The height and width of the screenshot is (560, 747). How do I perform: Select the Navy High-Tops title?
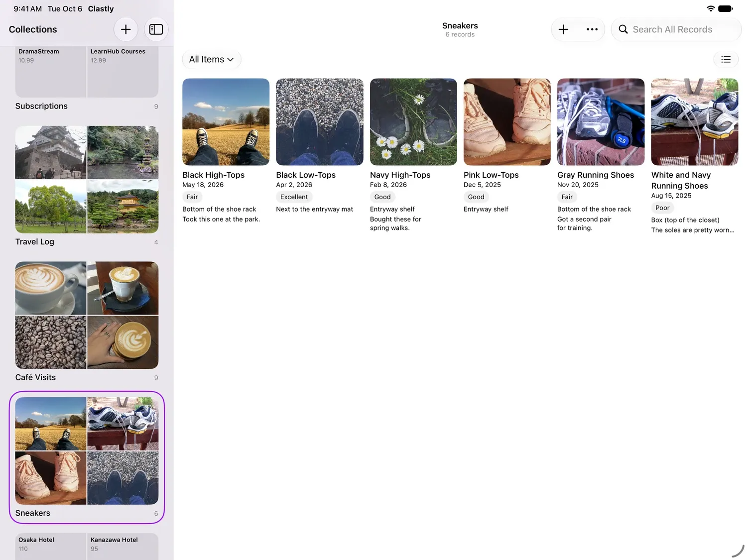pos(400,175)
